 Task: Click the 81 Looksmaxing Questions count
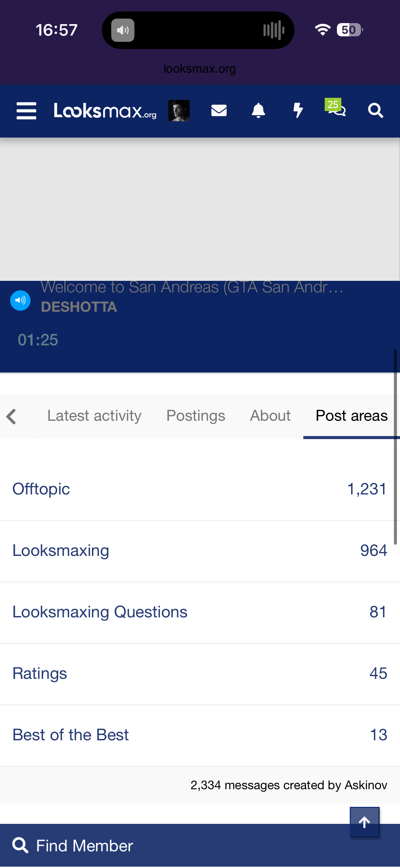click(378, 612)
